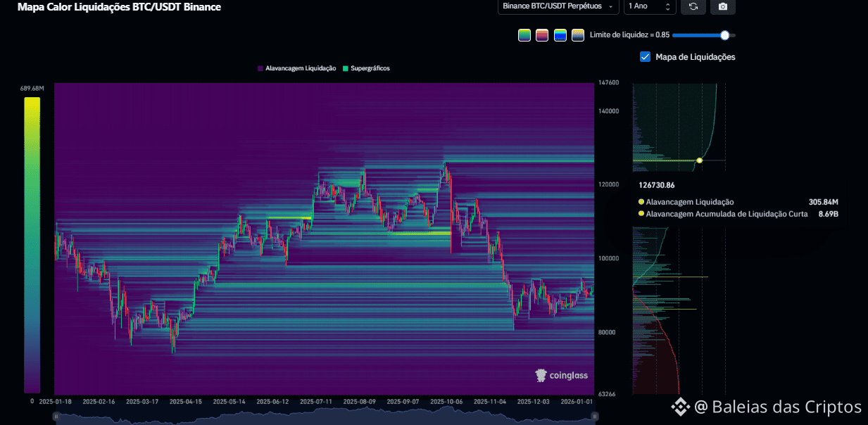868x425 pixels.
Task: Uncheck the Mapa de Liquidações checkbox
Action: tap(645, 57)
